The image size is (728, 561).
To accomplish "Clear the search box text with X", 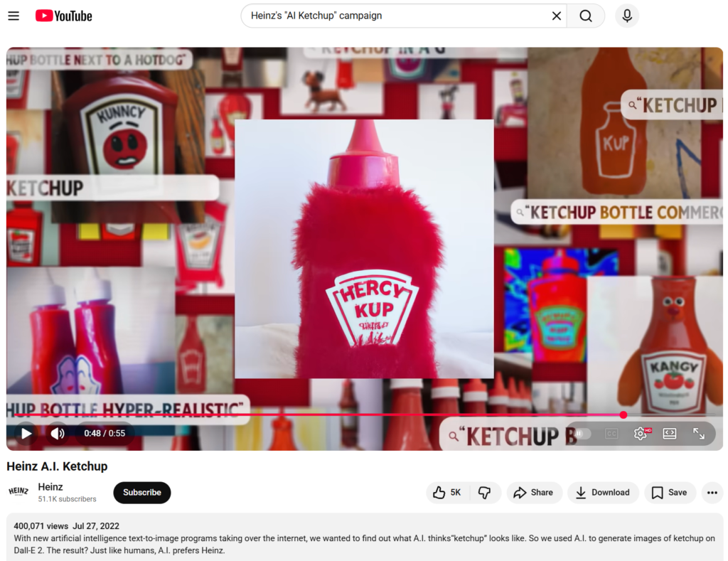I will [557, 16].
